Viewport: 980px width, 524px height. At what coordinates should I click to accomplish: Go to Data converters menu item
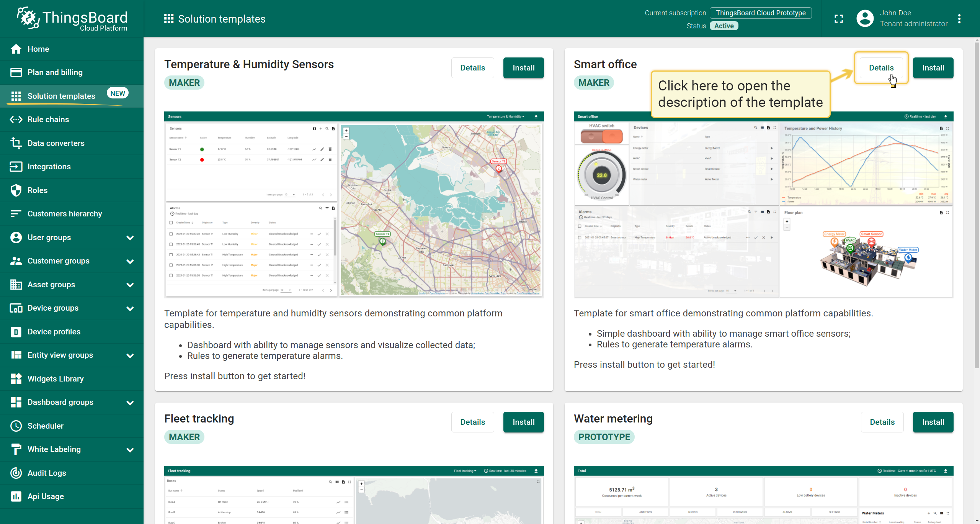pyautogui.click(x=56, y=143)
